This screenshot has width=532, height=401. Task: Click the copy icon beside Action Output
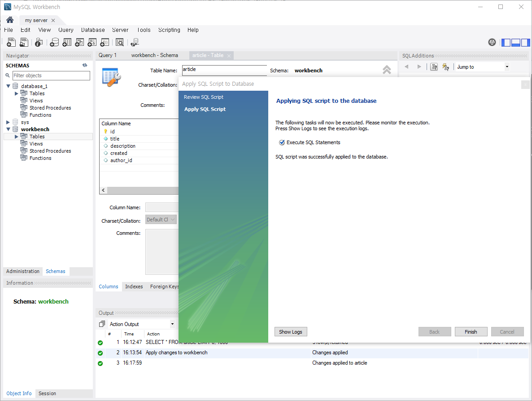[x=102, y=324]
